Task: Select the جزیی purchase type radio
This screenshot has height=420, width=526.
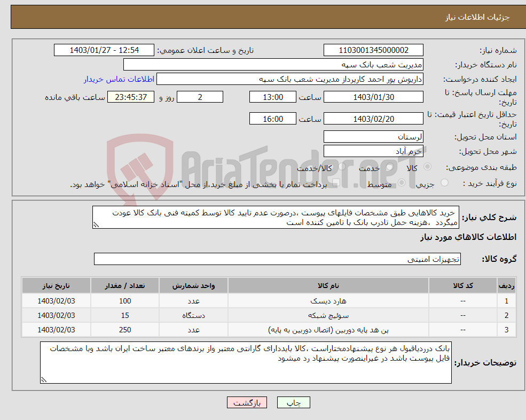Action: click(x=444, y=183)
